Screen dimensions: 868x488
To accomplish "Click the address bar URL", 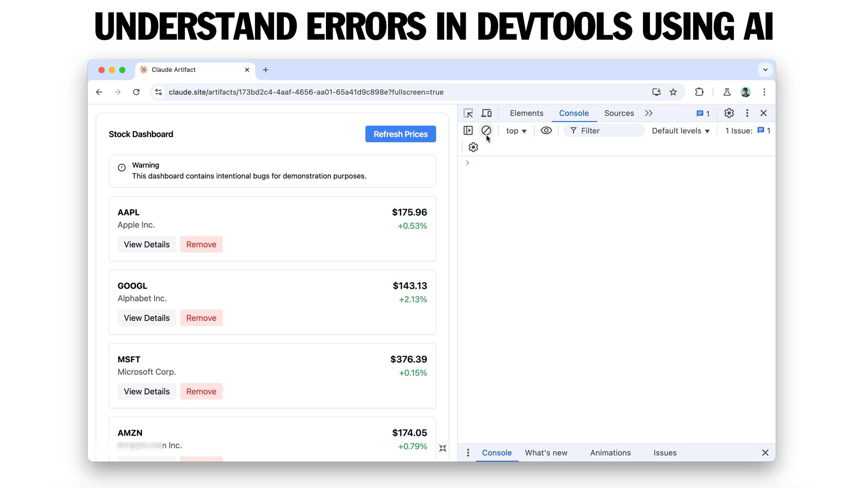I will coord(306,92).
